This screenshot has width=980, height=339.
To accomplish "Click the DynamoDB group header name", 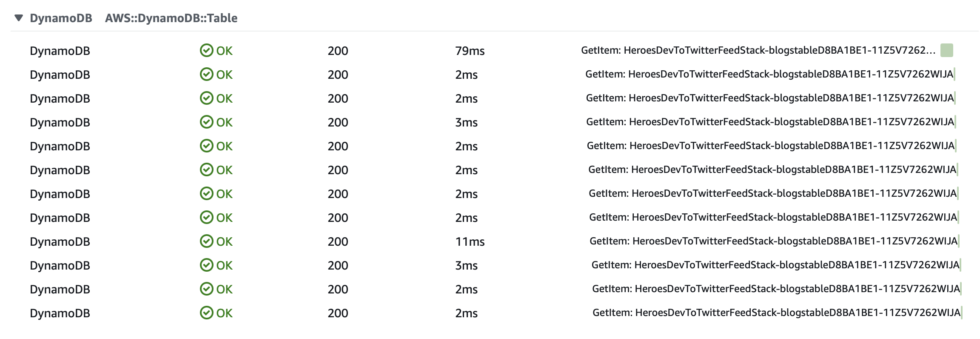I will click(x=61, y=18).
